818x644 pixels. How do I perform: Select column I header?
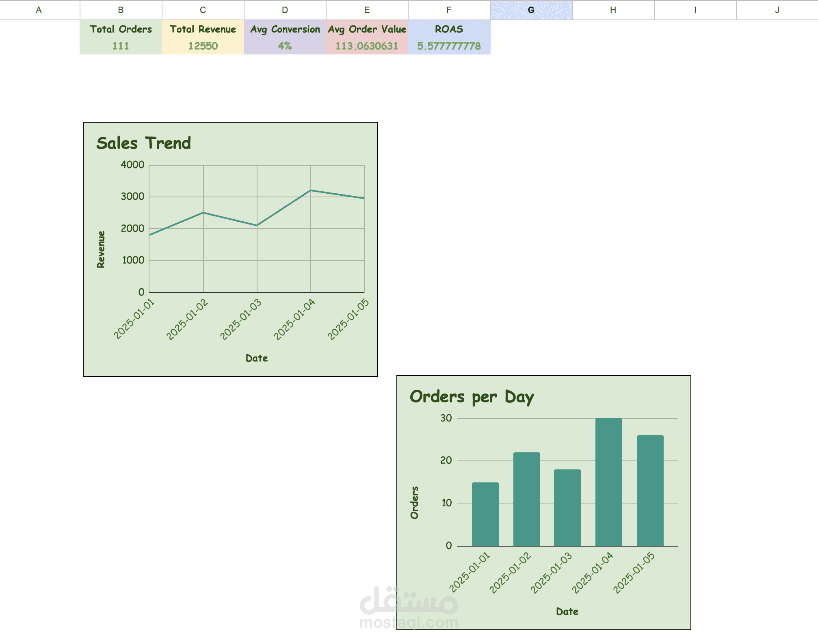pyautogui.click(x=695, y=10)
